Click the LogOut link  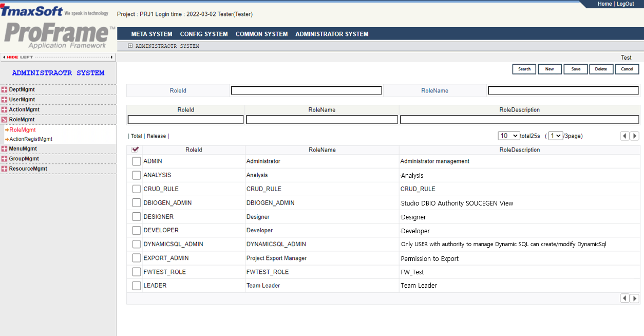[625, 4]
